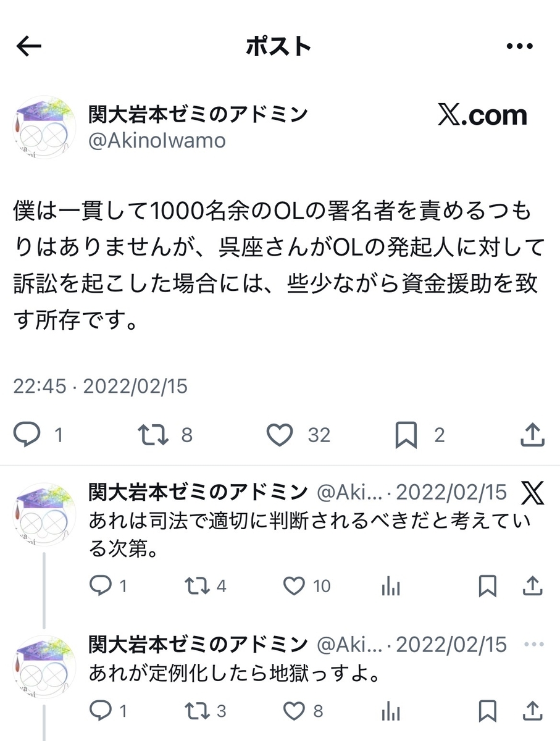View analytics of the first reply

(x=391, y=586)
